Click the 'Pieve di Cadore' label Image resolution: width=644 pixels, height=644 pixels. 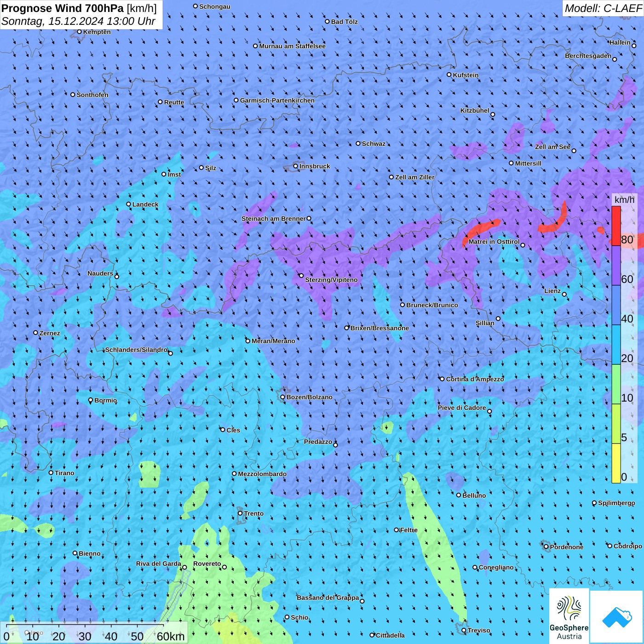(462, 408)
